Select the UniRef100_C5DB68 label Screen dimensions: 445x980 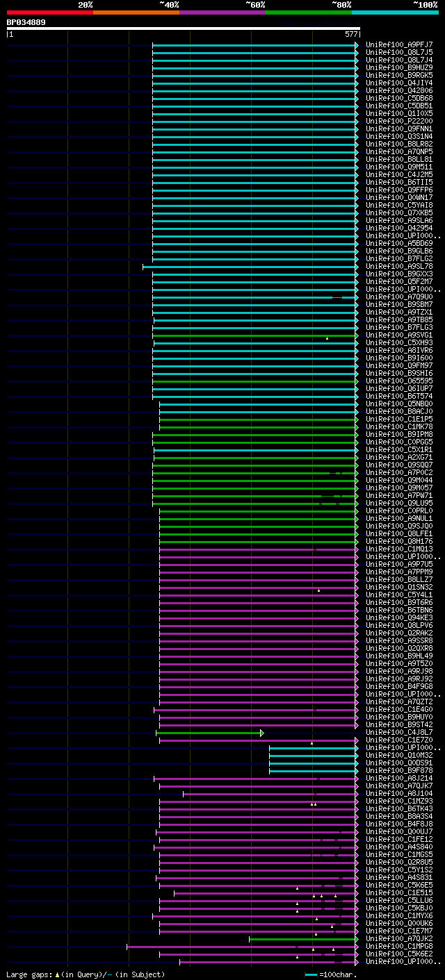pyautogui.click(x=399, y=98)
